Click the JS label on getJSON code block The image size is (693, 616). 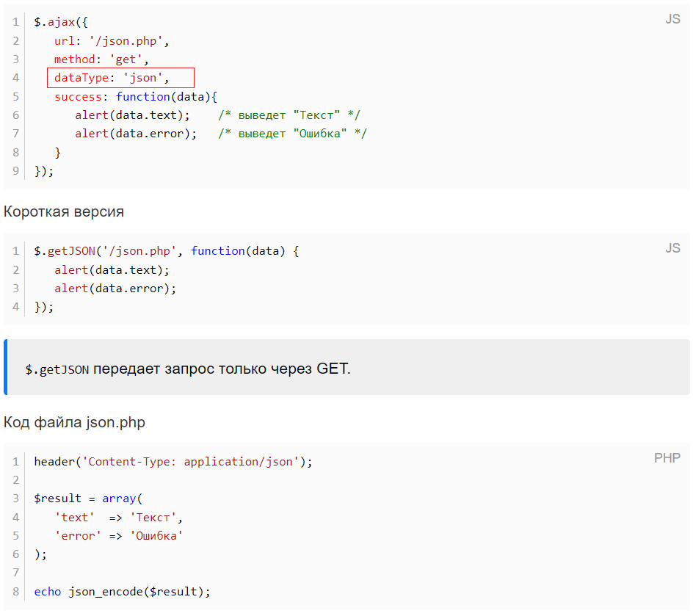pyautogui.click(x=672, y=248)
